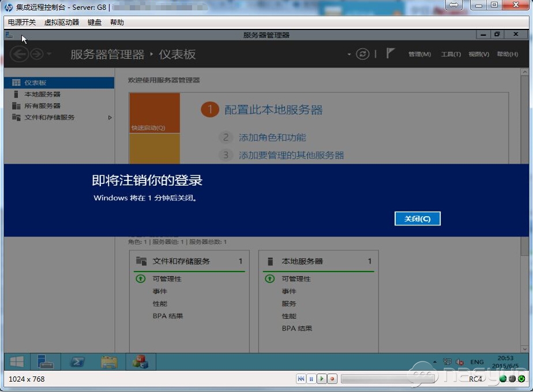Image resolution: width=533 pixels, height=392 pixels.
Task: Click the 快速启动(Q) tile
Action: coord(155,113)
